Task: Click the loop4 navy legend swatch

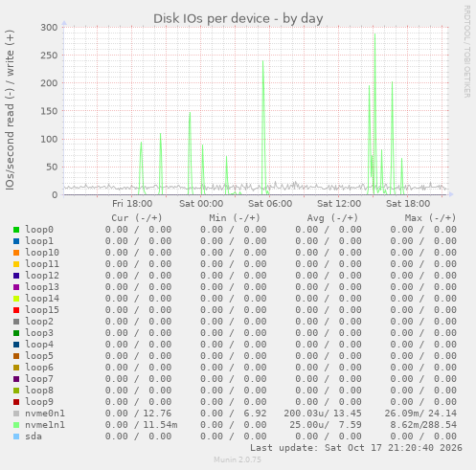Action: click(x=16, y=345)
